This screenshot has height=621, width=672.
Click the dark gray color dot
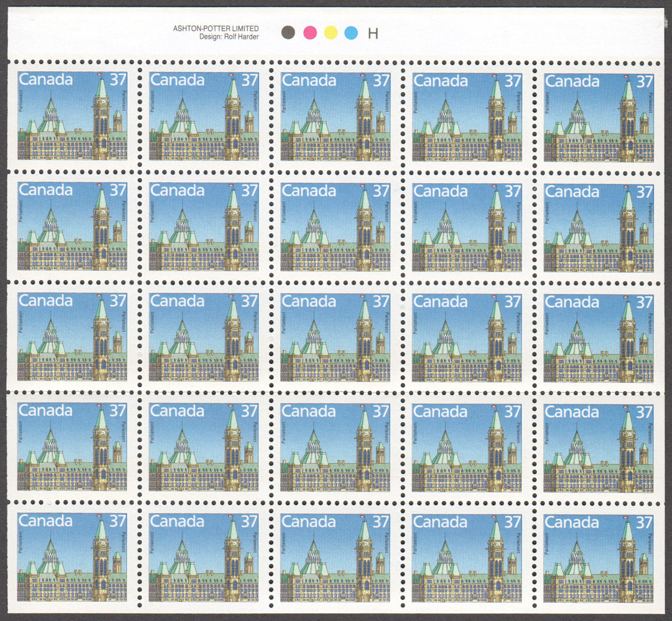tap(288, 33)
